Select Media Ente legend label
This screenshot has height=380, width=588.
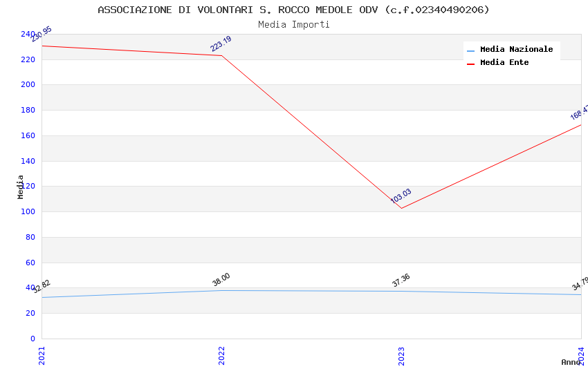pos(504,62)
